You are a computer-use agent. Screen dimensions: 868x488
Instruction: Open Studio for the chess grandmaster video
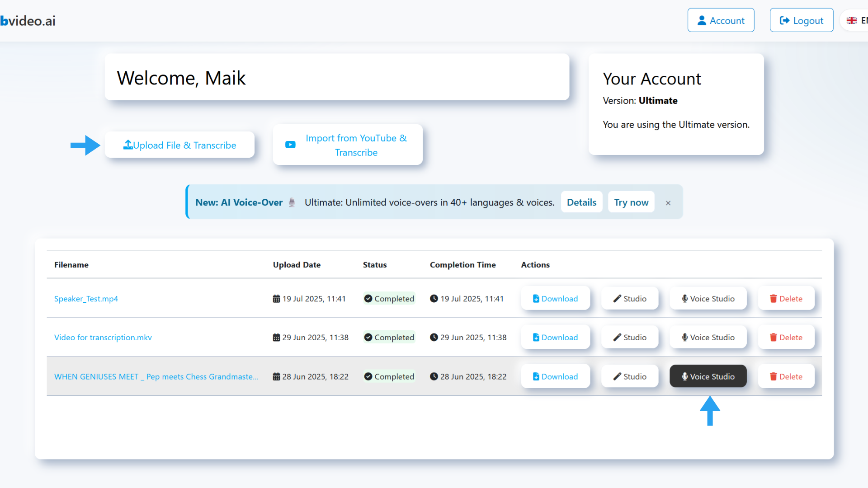(x=630, y=376)
